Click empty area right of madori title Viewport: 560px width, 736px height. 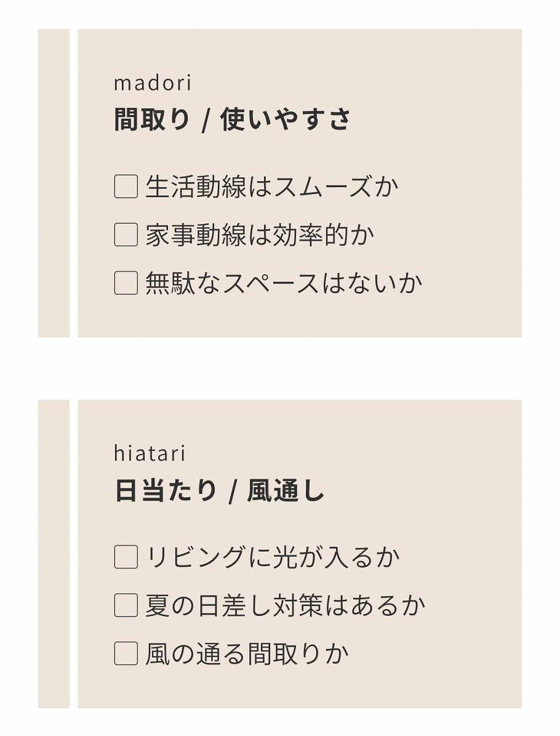[437, 120]
